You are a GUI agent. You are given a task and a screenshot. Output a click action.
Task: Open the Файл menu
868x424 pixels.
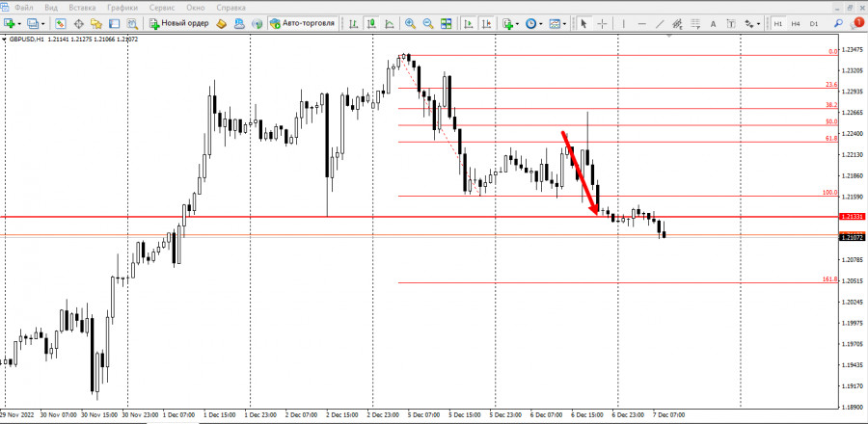pyautogui.click(x=24, y=7)
